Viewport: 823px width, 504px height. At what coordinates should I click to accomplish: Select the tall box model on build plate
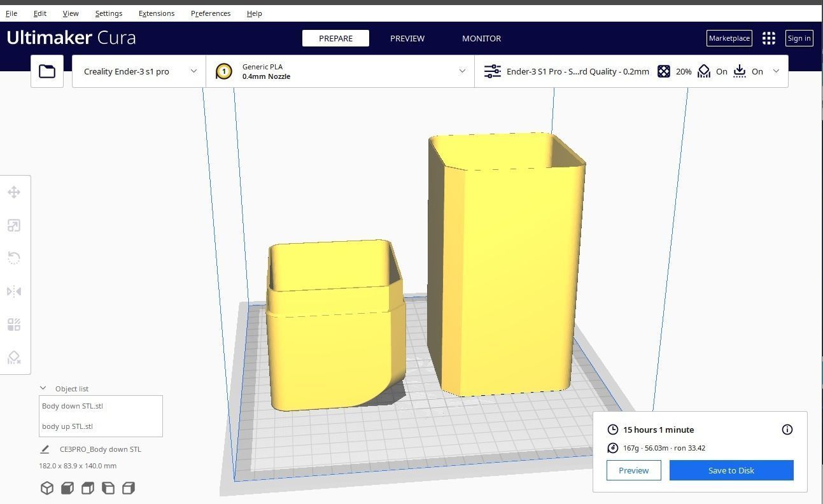(506, 264)
